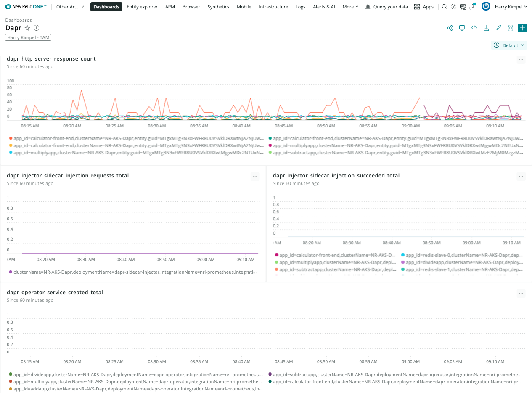Open the Other Accounts selector dropdown
Image resolution: width=532 pixels, height=393 pixels.
pyautogui.click(x=70, y=7)
